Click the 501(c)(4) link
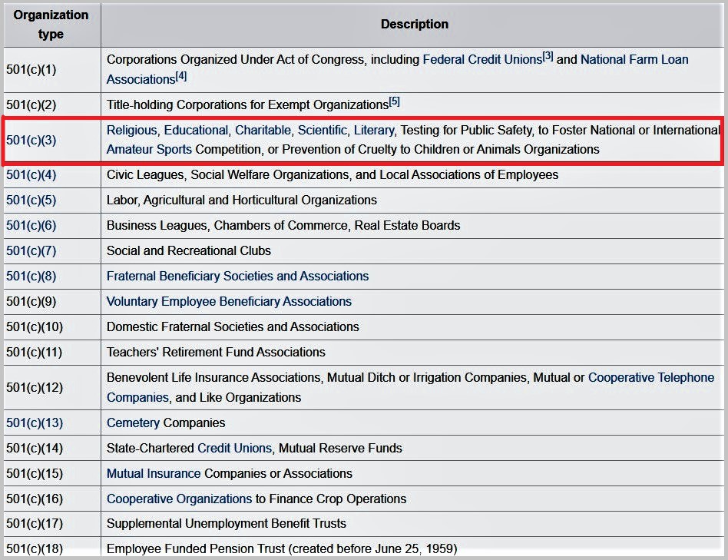This screenshot has width=728, height=560. coord(31,175)
